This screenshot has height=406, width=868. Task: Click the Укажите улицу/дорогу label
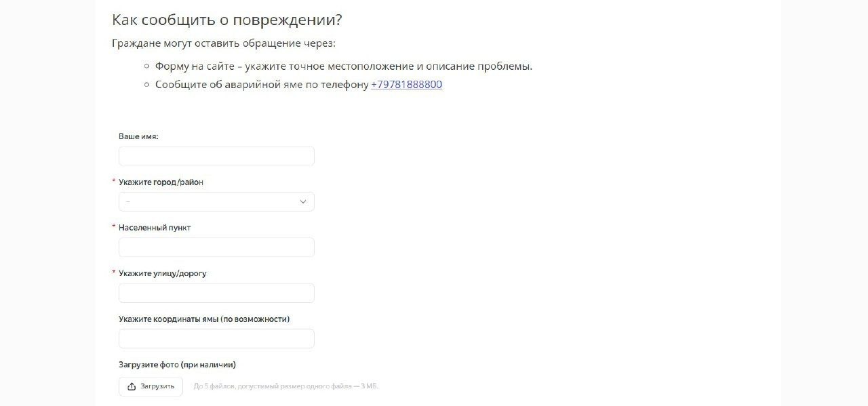tap(163, 273)
